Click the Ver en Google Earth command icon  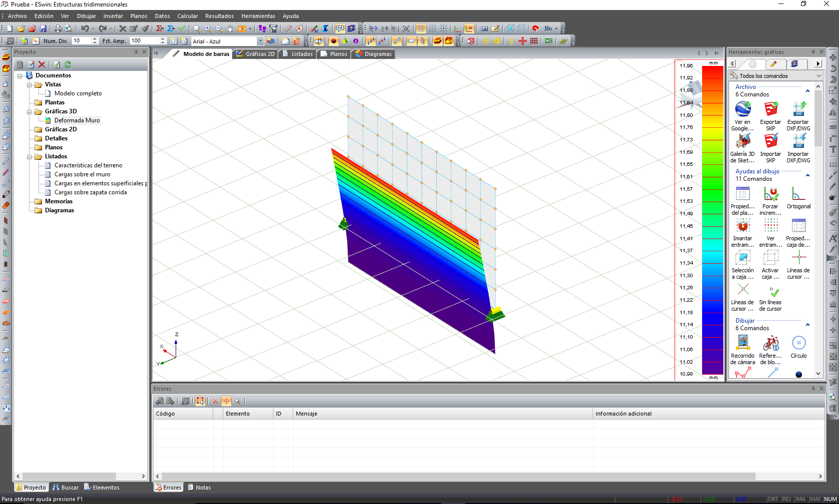743,109
